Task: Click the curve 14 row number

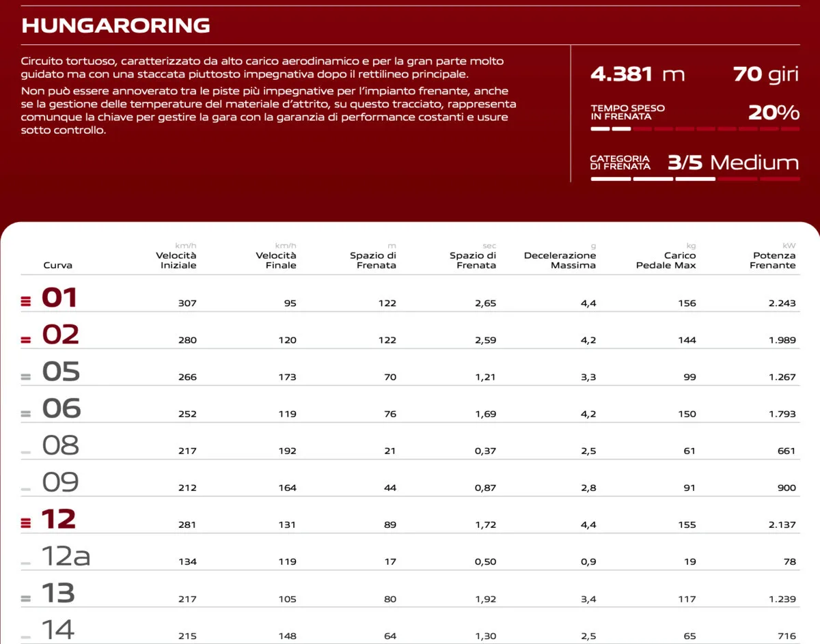Action: (x=58, y=630)
